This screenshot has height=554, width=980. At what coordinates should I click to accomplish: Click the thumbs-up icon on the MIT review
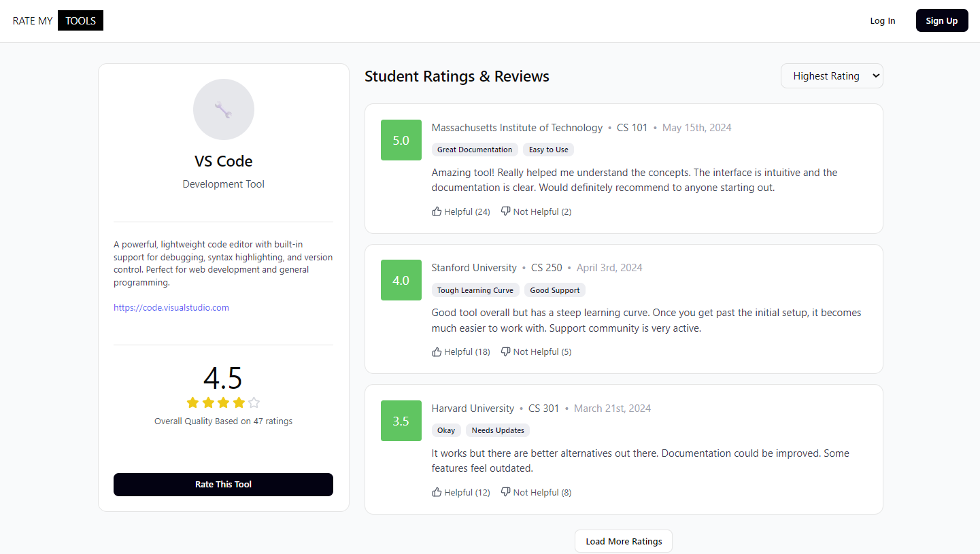pyautogui.click(x=437, y=211)
